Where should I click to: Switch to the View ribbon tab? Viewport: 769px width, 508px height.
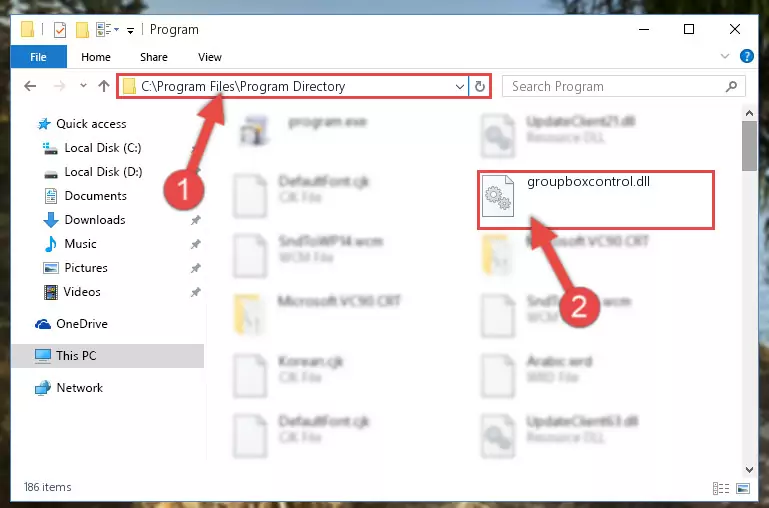point(210,57)
